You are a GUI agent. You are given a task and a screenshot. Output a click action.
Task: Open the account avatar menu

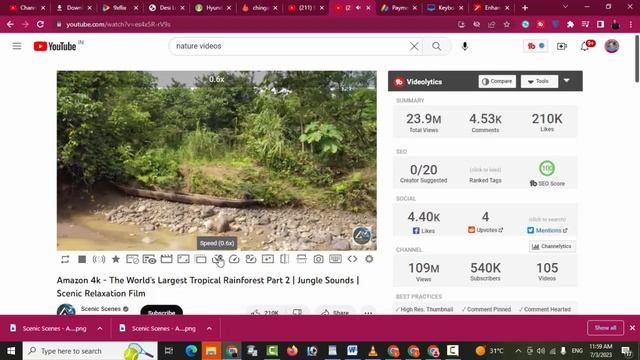click(611, 46)
